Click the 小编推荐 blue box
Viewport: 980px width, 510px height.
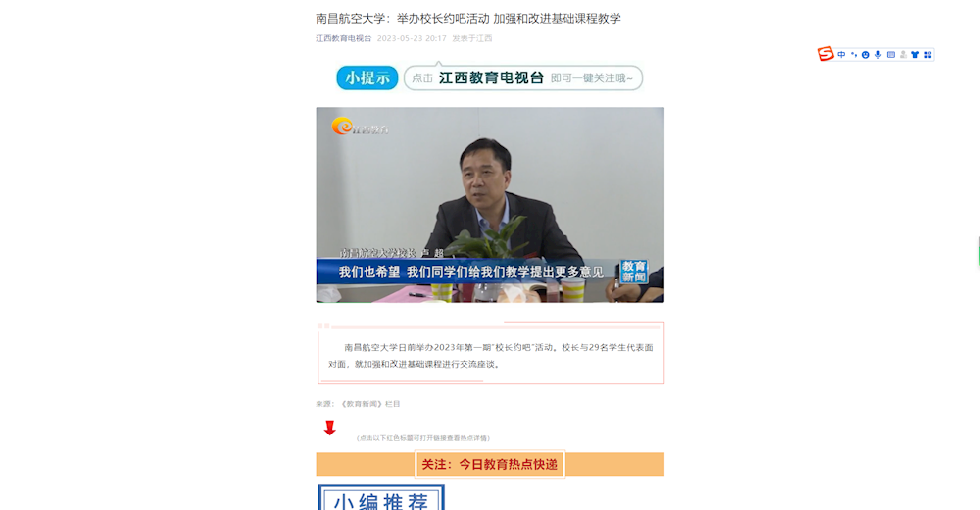pos(381,498)
